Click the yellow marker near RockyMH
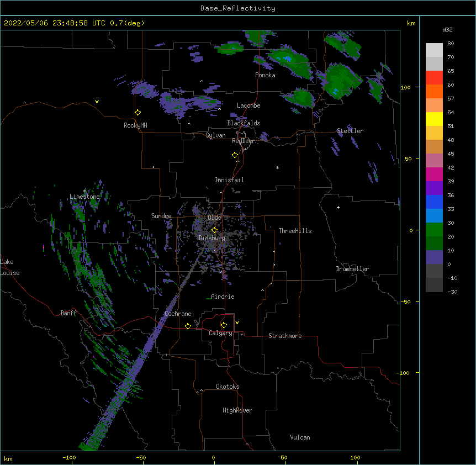This screenshot has height=465, width=476. [138, 113]
